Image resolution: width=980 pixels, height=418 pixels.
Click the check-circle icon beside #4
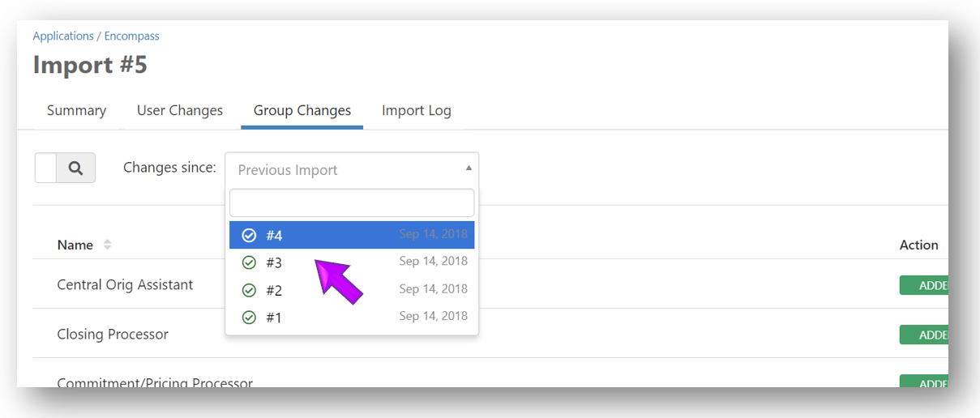click(x=249, y=235)
